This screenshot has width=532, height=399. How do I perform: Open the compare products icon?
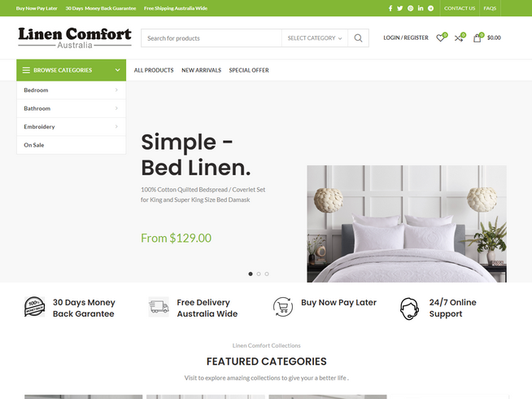(x=459, y=37)
